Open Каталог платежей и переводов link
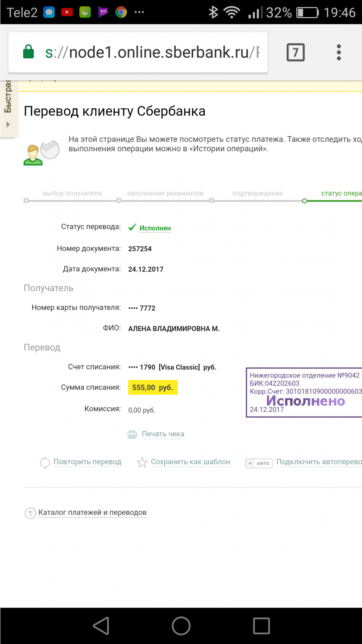This screenshot has width=362, height=644. 93,512
